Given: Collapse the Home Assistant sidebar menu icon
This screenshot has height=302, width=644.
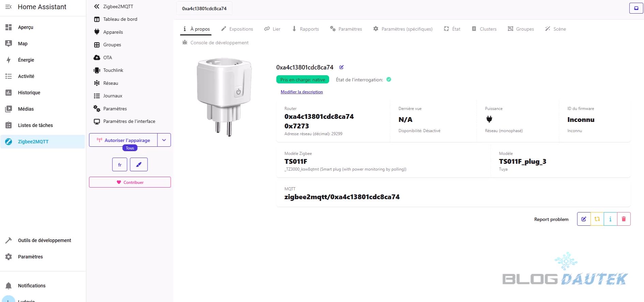Looking at the screenshot, I should tap(9, 7).
